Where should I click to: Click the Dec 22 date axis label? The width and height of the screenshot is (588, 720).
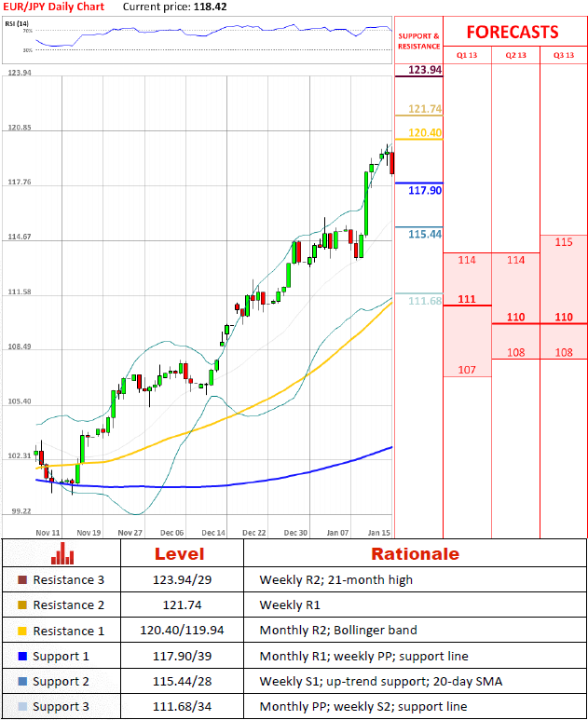click(x=254, y=533)
